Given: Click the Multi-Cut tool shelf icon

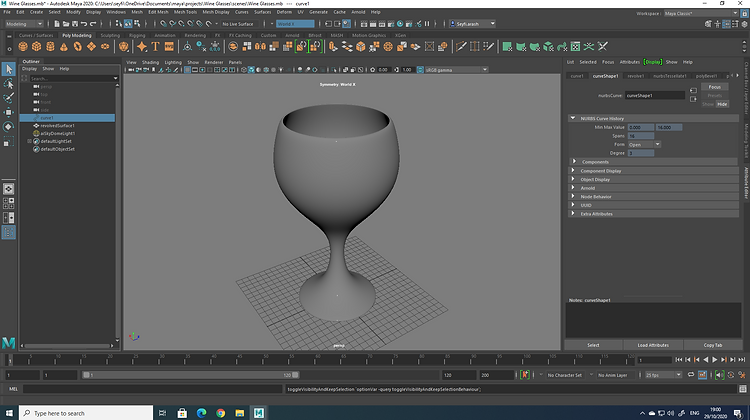Looking at the screenshot, I should point(461,46).
